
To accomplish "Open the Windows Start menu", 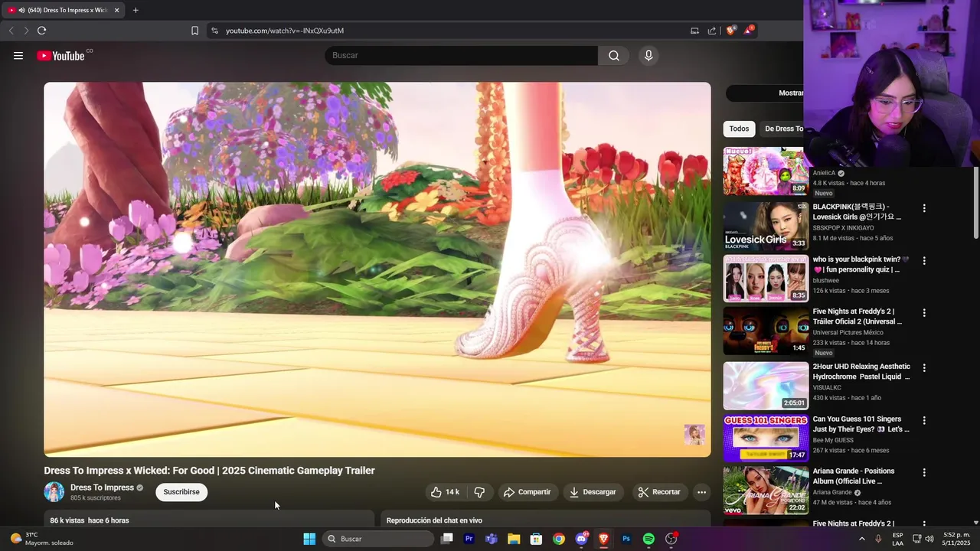I will [x=309, y=539].
